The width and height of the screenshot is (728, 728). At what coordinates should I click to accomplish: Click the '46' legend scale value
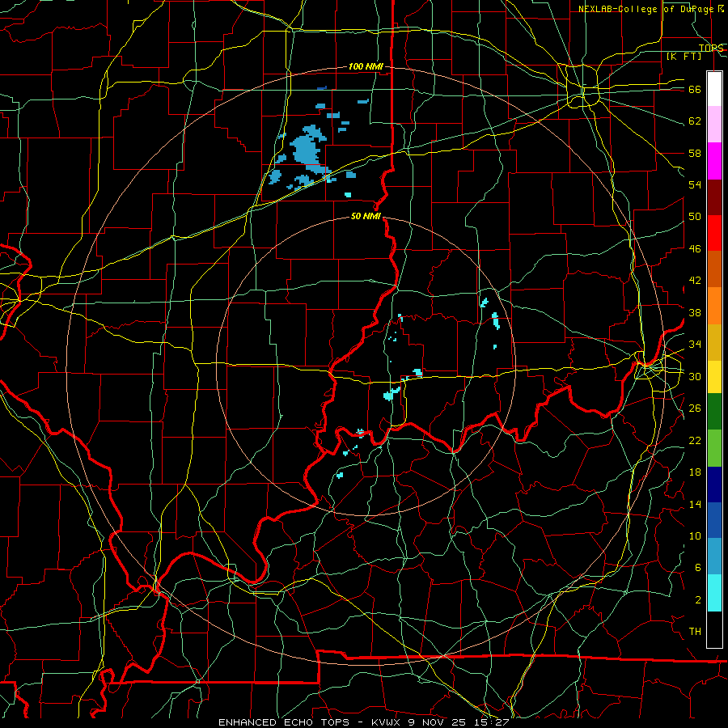tap(695, 249)
